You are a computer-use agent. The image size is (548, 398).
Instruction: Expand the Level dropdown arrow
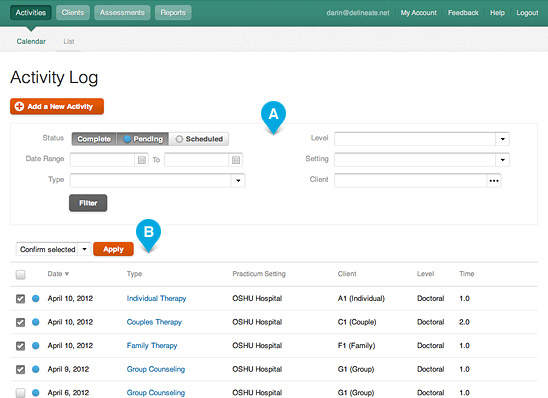click(x=503, y=139)
